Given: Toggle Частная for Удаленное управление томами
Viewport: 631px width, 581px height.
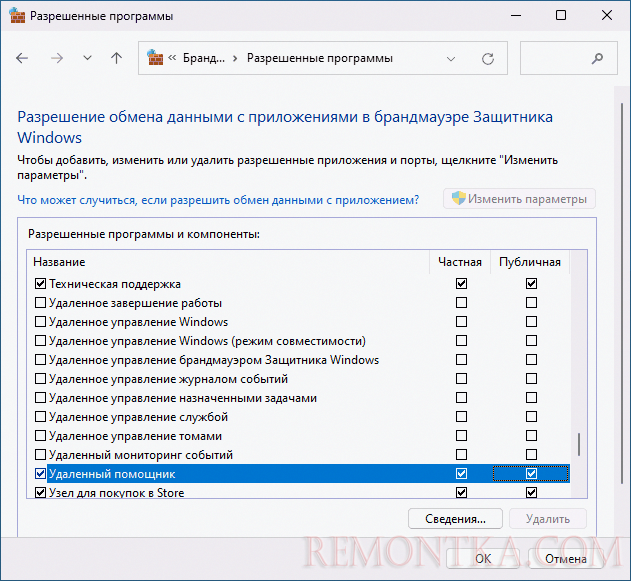Looking at the screenshot, I should (x=462, y=435).
